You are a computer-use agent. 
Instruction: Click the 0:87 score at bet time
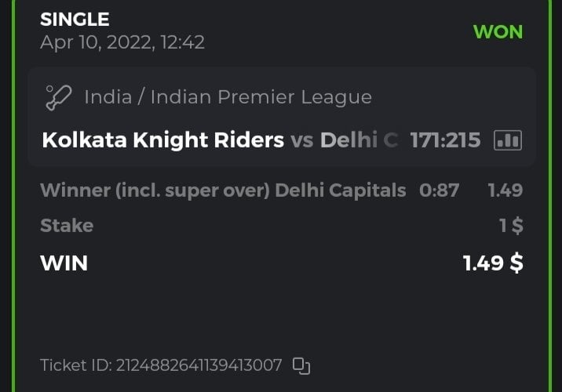(439, 190)
